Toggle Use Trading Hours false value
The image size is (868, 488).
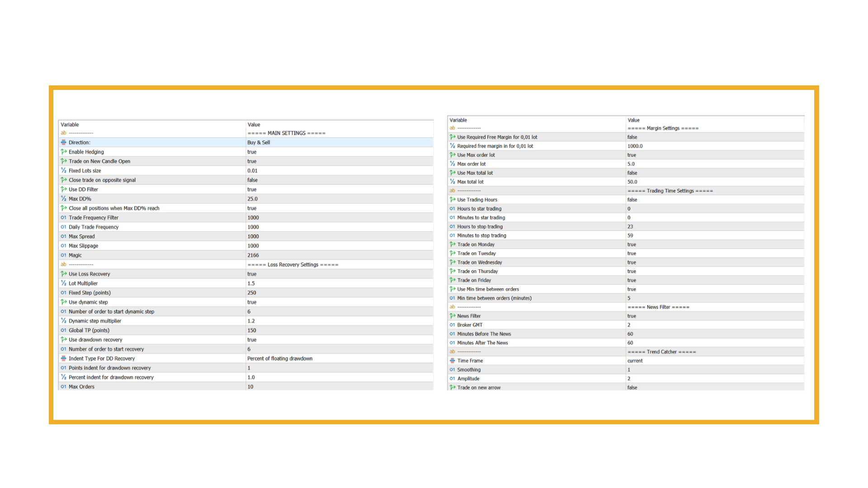point(632,200)
